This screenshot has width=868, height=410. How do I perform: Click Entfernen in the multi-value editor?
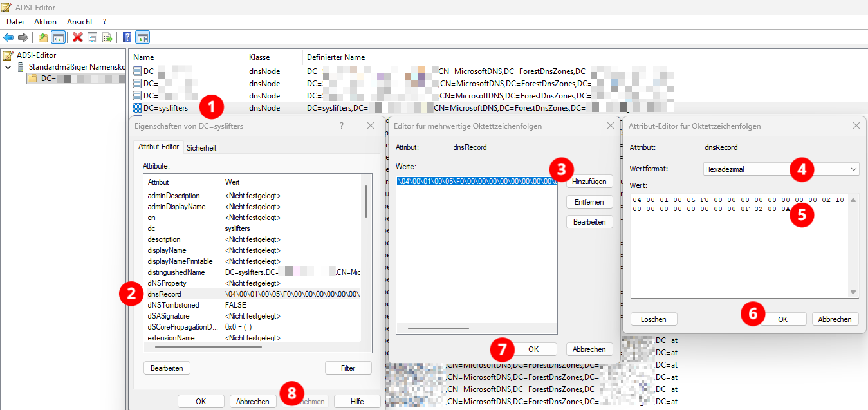coord(589,202)
